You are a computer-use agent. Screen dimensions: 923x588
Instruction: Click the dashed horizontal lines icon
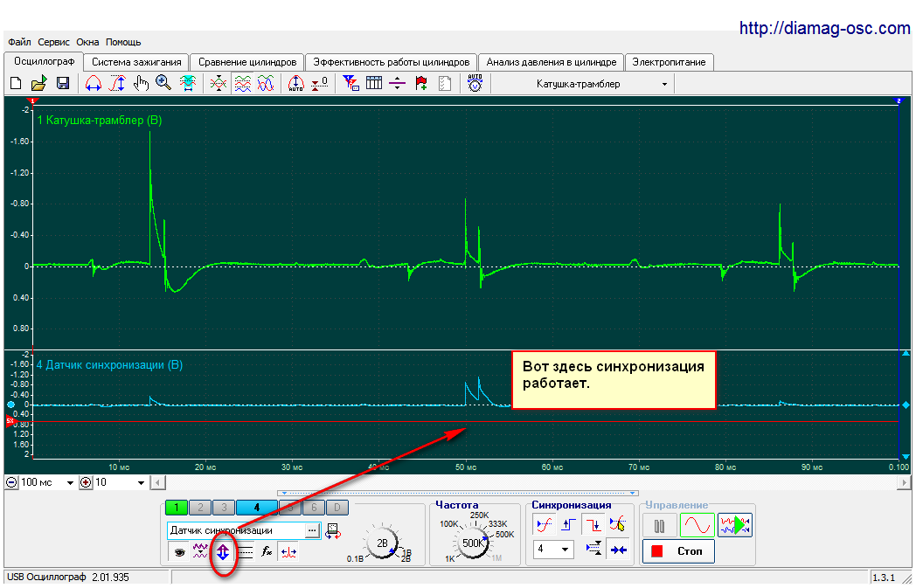pyautogui.click(x=245, y=551)
